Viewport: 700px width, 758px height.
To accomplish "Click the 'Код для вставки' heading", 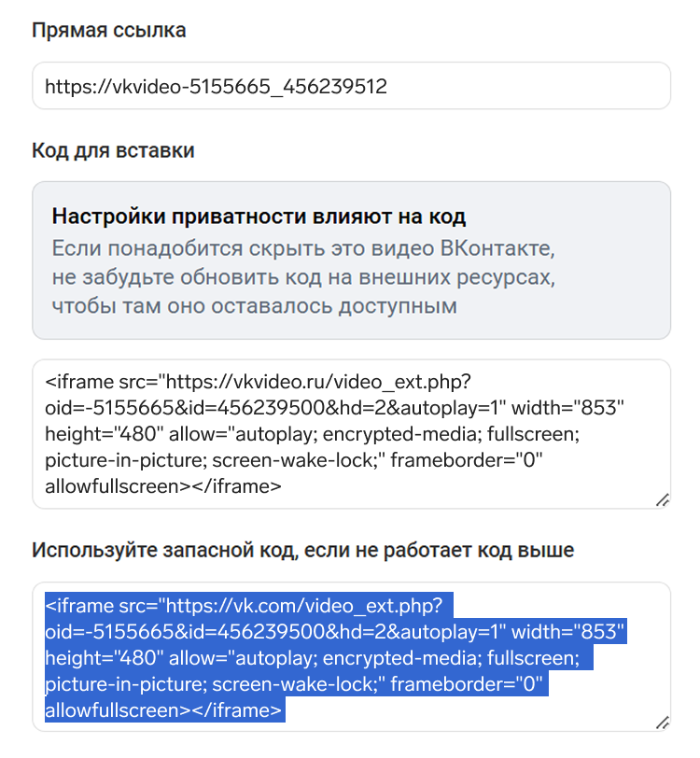I will pyautogui.click(x=113, y=150).
